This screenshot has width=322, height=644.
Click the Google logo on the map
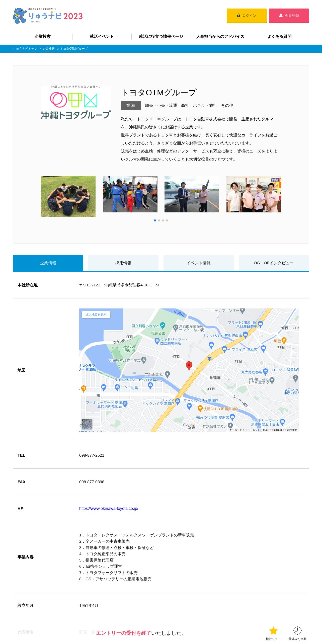[x=189, y=425]
